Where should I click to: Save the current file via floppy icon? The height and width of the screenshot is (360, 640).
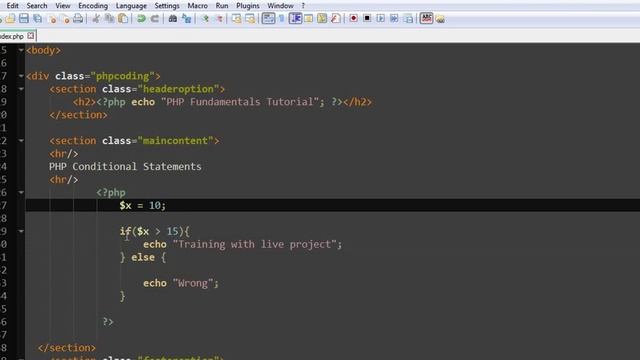tap(24, 18)
